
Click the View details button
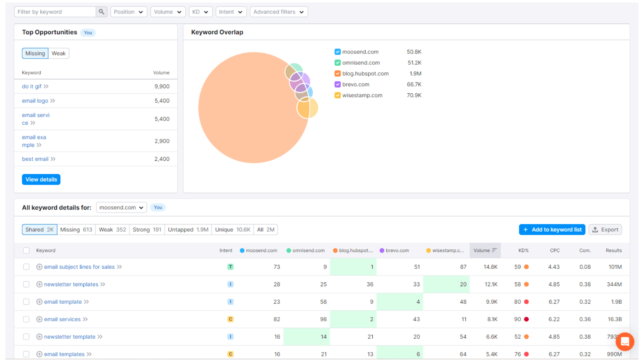(x=41, y=179)
